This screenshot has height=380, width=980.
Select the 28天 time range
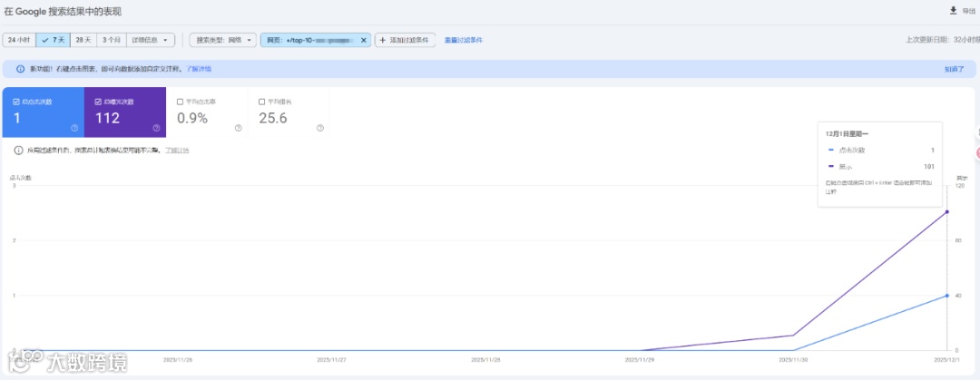tap(83, 40)
